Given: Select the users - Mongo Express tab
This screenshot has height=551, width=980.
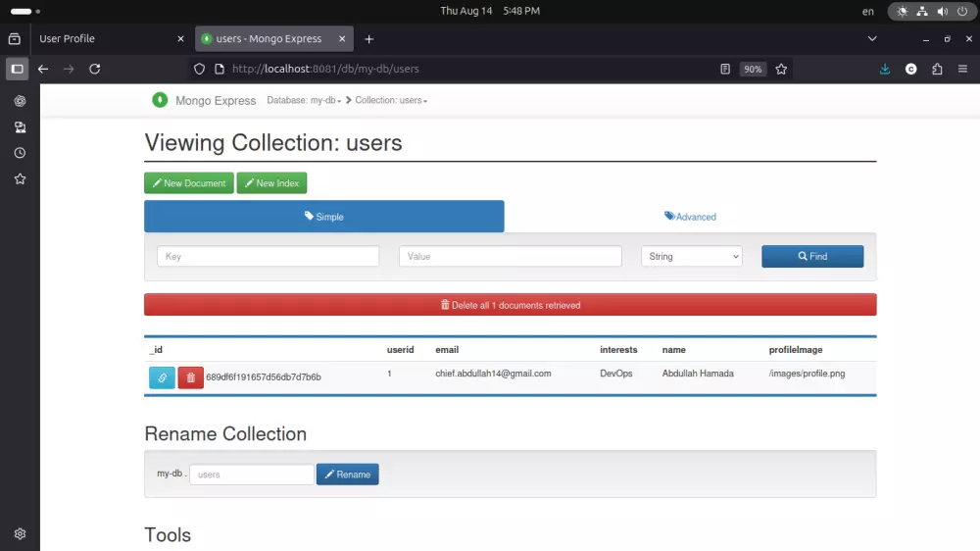Looking at the screenshot, I should [274, 39].
